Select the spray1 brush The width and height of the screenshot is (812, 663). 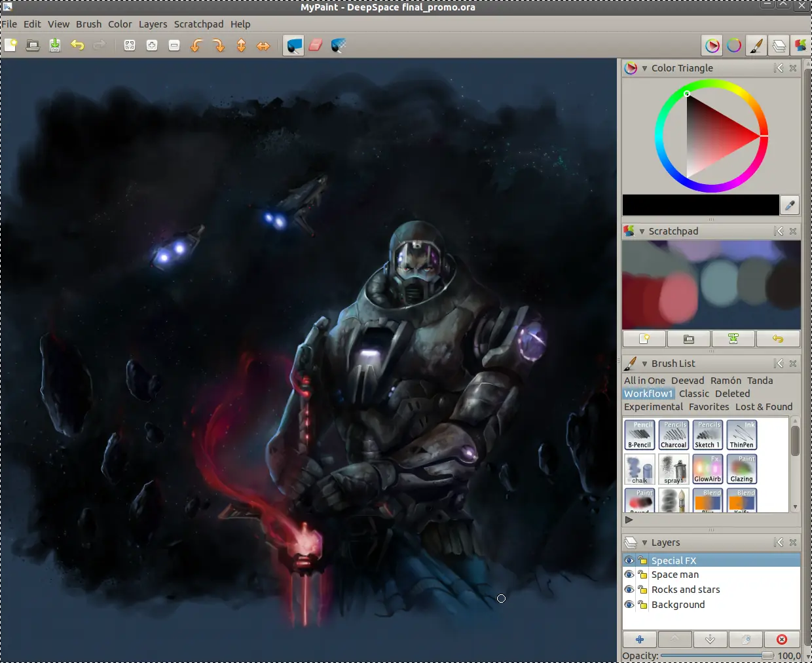point(674,469)
